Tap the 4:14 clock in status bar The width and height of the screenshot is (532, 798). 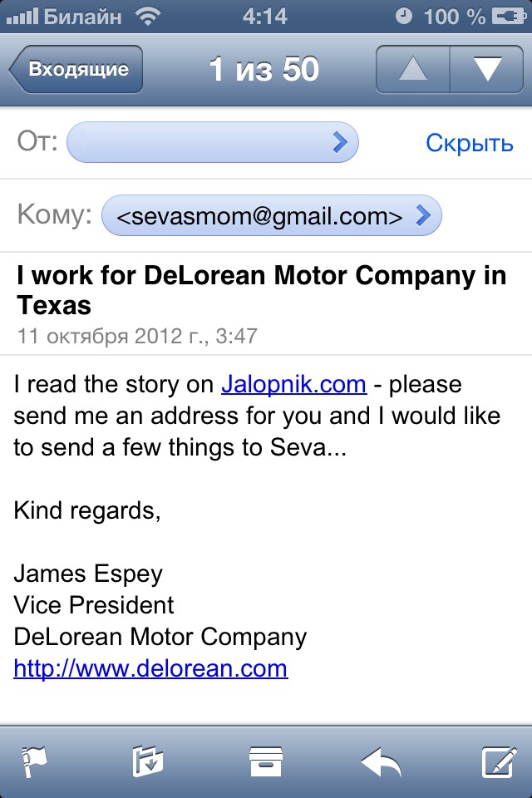[x=264, y=17]
